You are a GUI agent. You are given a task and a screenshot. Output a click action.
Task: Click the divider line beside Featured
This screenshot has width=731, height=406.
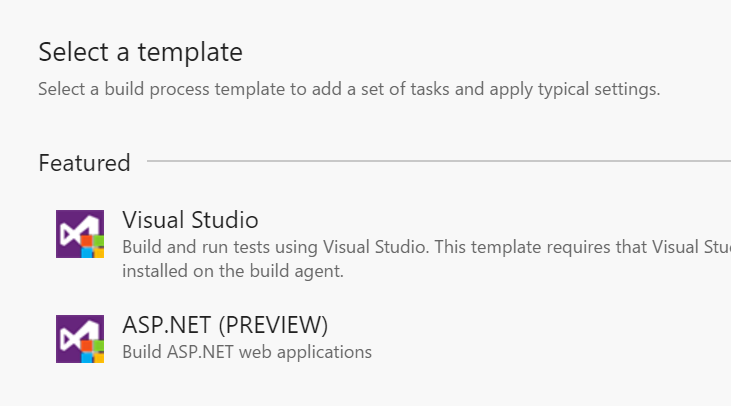pos(438,161)
